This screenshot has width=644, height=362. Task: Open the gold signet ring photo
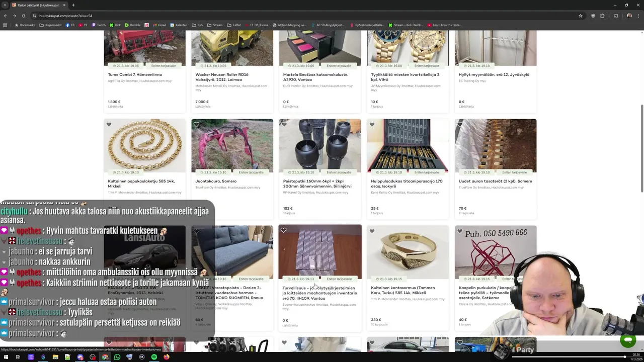click(408, 252)
